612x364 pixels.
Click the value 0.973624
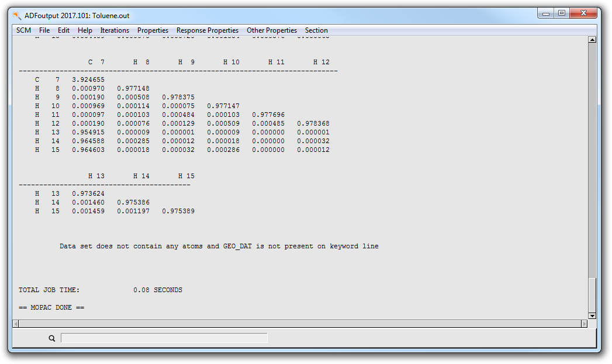pyautogui.click(x=88, y=193)
